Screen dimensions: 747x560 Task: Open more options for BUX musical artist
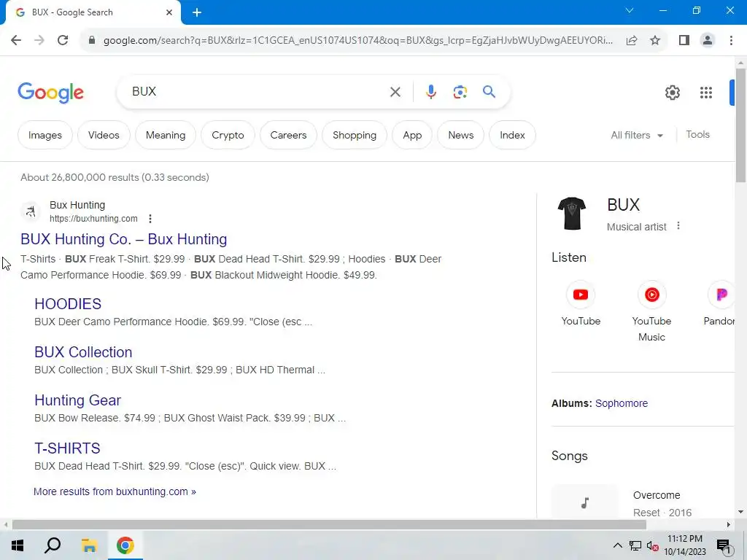(678, 226)
